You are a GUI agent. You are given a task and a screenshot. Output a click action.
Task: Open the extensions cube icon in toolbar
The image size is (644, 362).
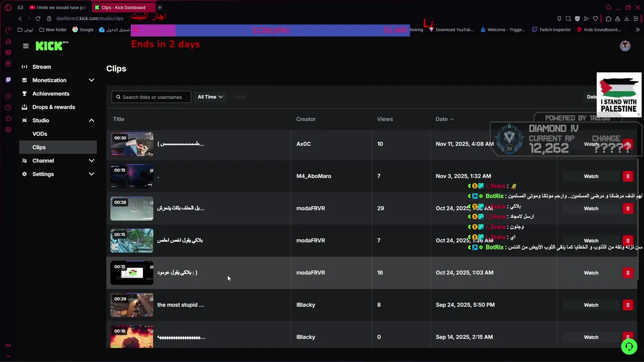608,19
